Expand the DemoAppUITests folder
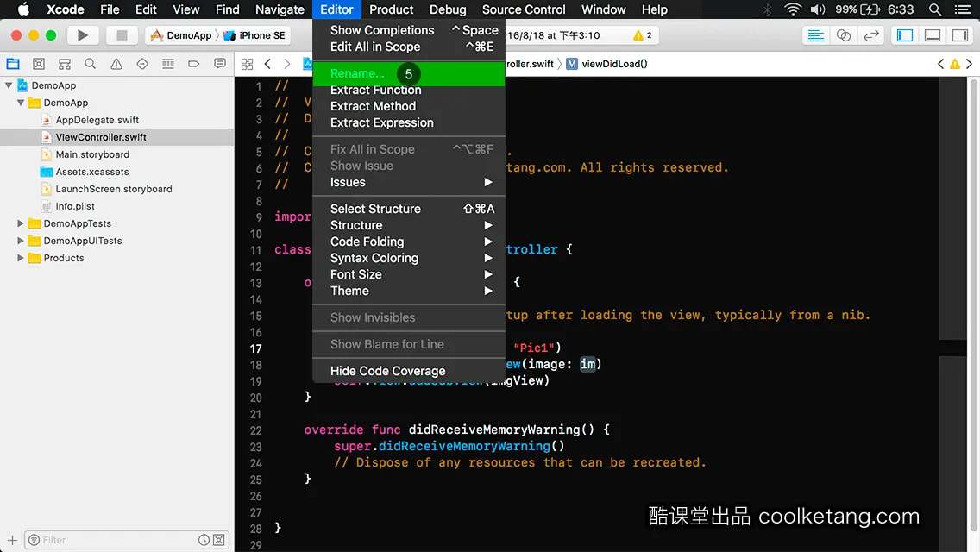This screenshot has width=980, height=552. point(21,241)
